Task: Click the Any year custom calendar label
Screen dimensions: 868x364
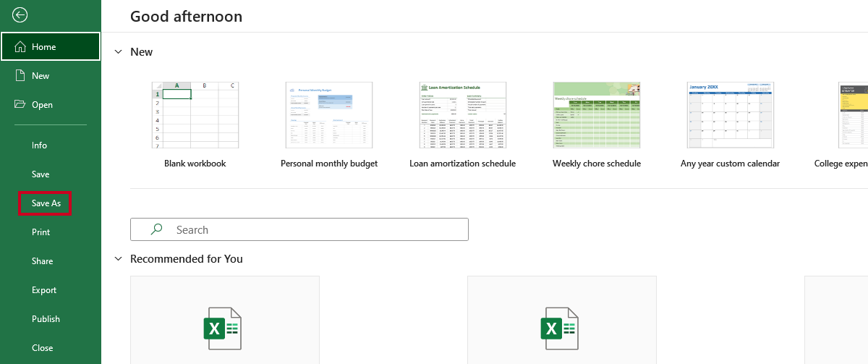Action: coord(731,164)
